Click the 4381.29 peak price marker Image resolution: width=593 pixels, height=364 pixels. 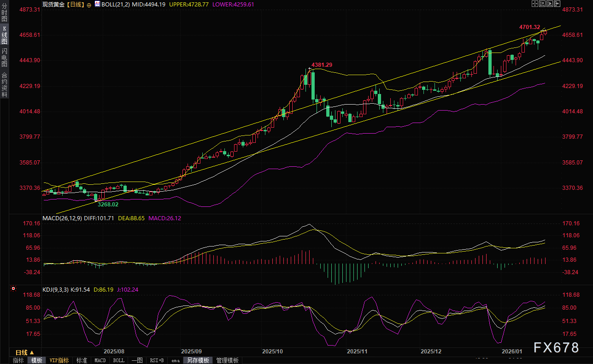pos(322,65)
